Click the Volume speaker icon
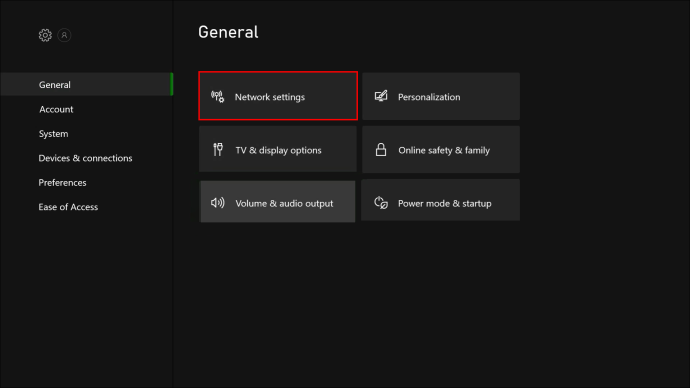 (x=217, y=203)
